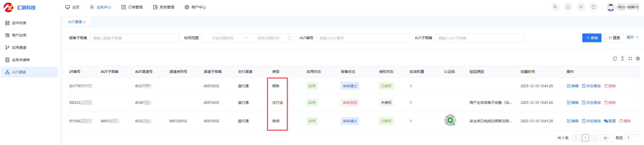Close the AUT通道 tab

click(84, 22)
